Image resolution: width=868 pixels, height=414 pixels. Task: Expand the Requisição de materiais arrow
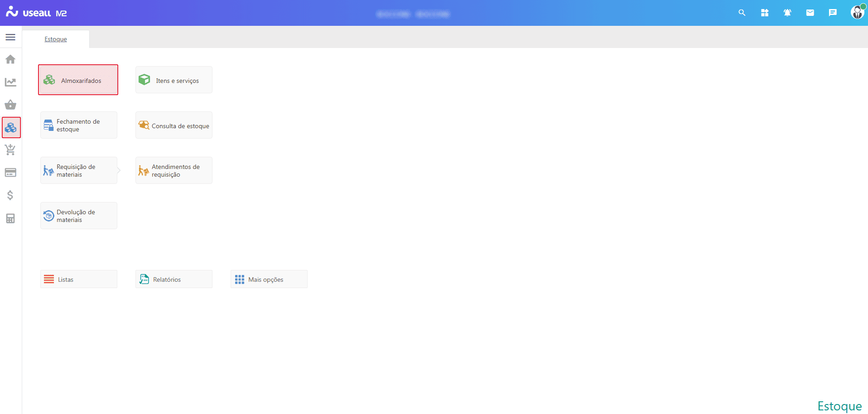point(119,170)
